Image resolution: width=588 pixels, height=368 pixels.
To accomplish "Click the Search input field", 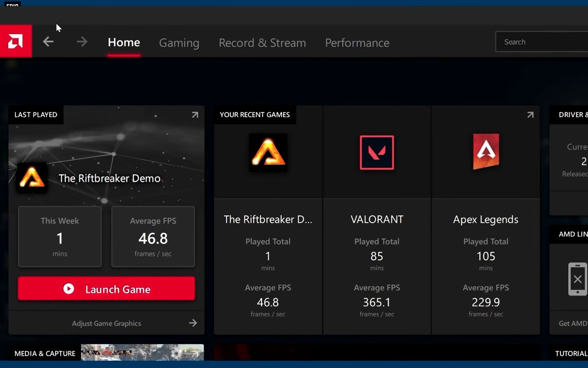I will (542, 42).
